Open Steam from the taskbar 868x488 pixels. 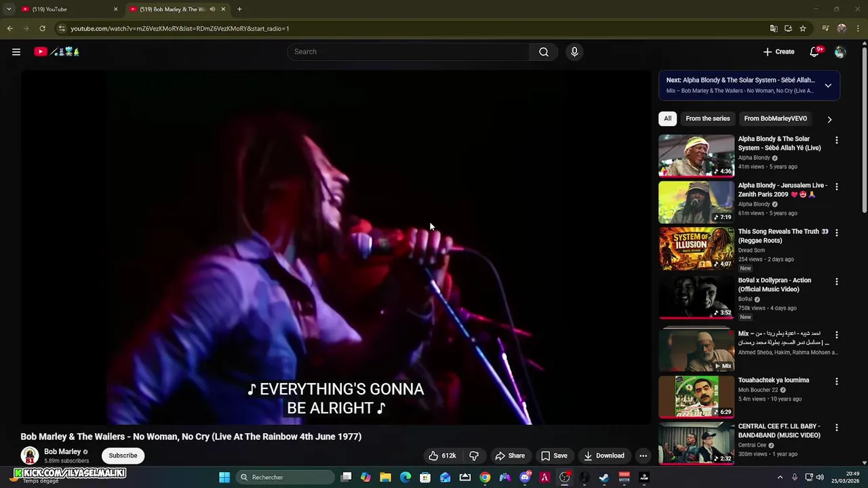[x=604, y=477]
